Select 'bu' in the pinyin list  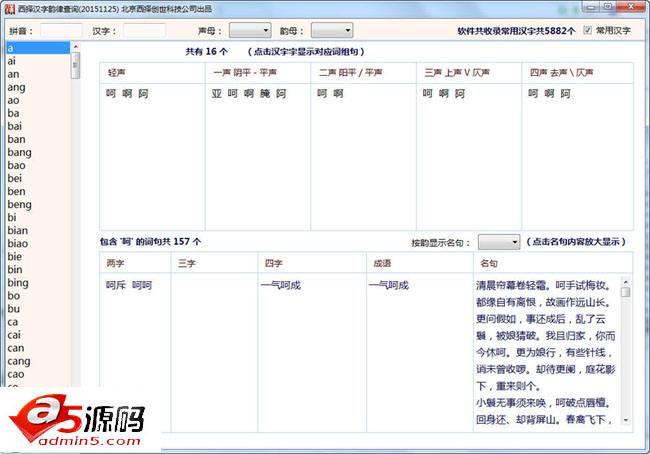tap(38, 309)
